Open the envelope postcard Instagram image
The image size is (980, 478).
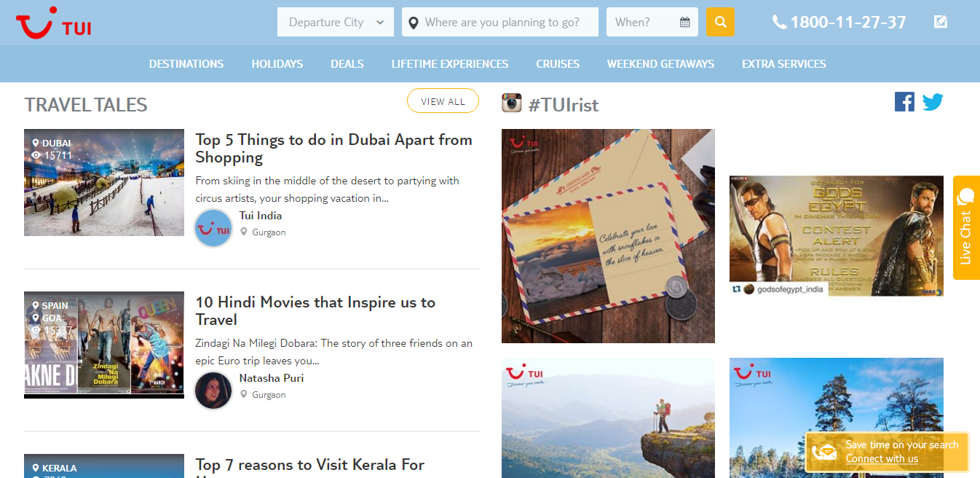point(608,236)
